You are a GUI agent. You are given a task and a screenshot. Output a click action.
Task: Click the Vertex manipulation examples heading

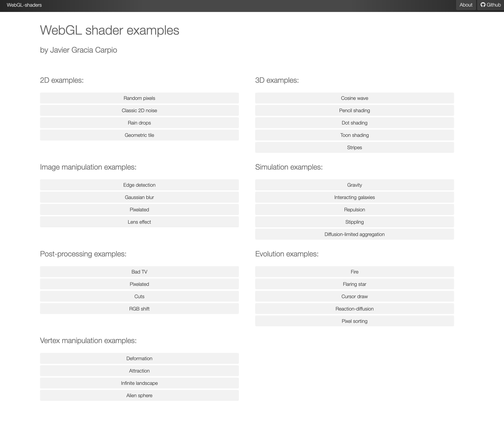[x=88, y=340]
